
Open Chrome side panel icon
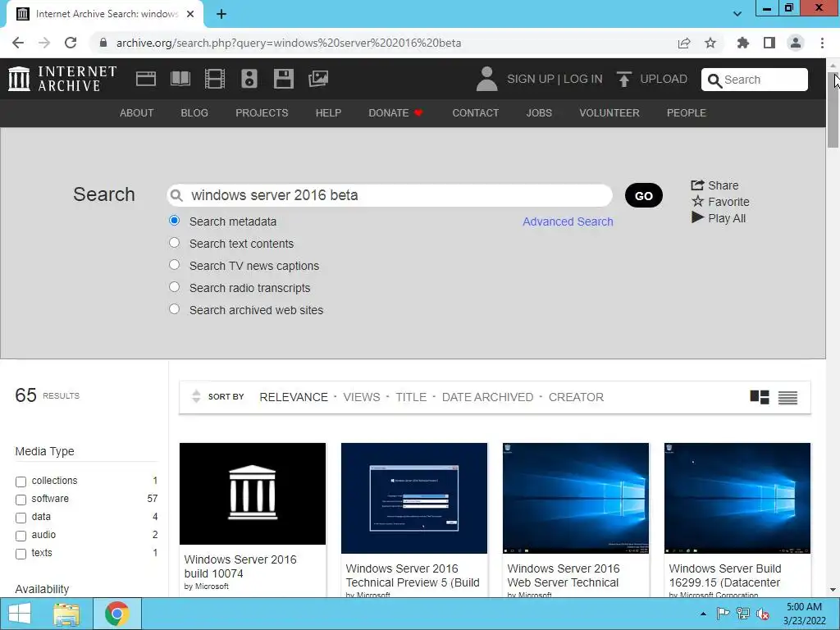pyautogui.click(x=769, y=43)
